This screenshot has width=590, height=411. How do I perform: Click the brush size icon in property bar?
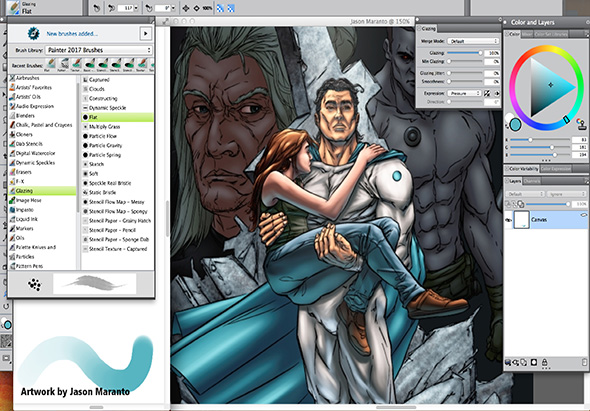(x=112, y=8)
